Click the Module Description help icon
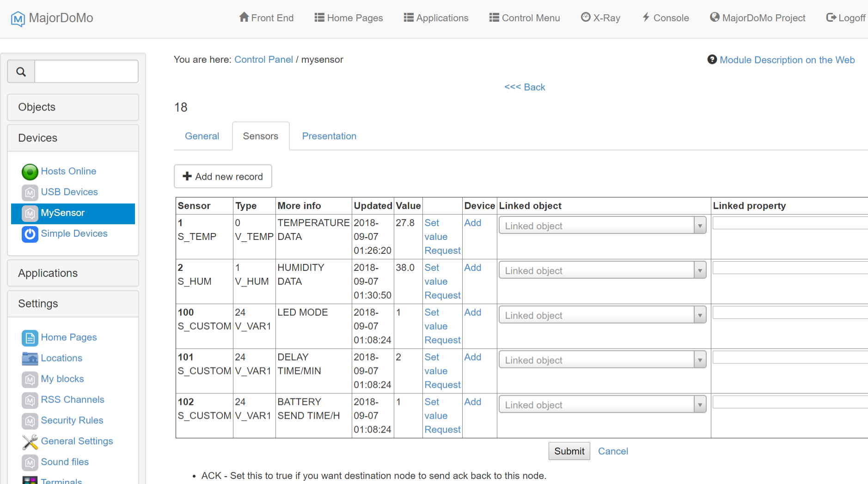The width and height of the screenshot is (868, 484). 712,60
